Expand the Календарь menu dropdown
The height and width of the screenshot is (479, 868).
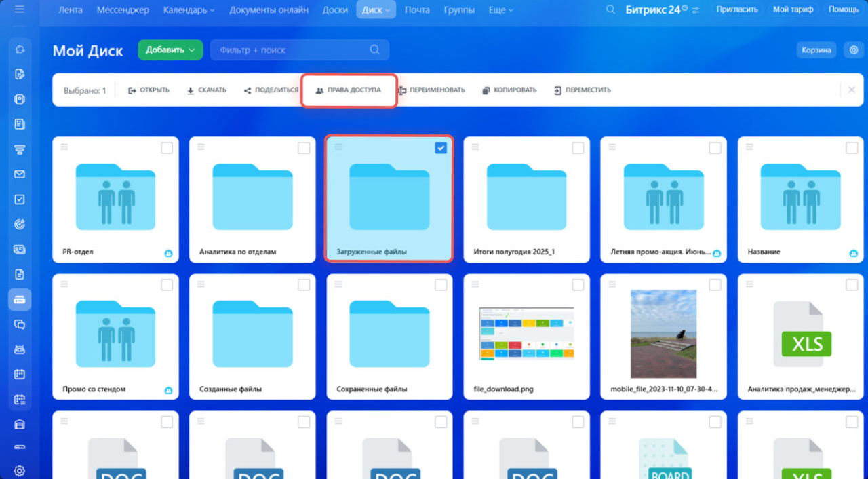(189, 9)
